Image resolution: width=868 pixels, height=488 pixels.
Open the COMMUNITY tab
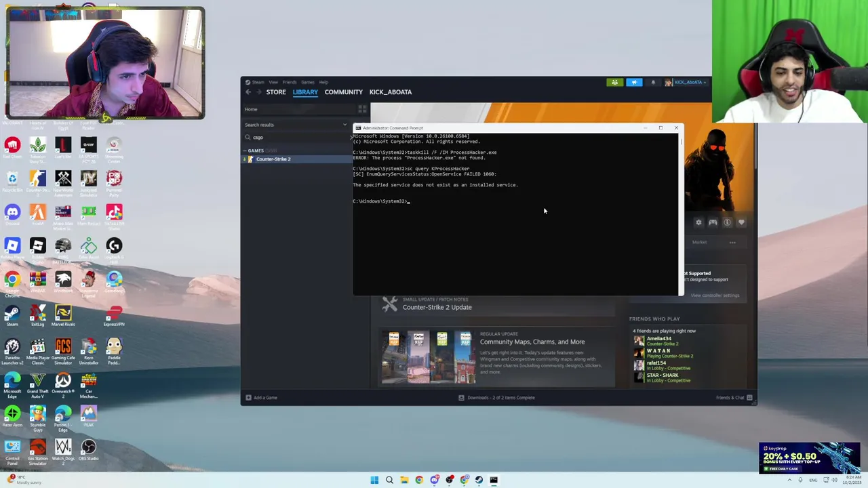point(344,92)
